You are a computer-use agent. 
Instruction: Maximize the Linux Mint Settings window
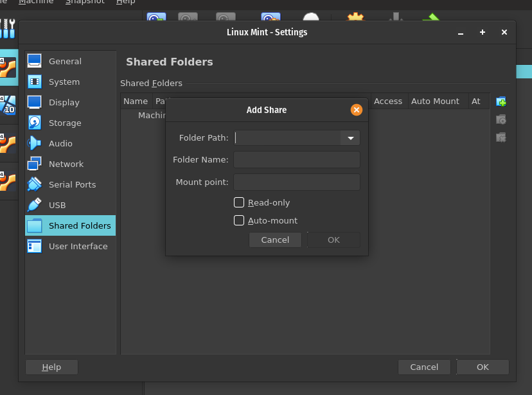(x=483, y=32)
